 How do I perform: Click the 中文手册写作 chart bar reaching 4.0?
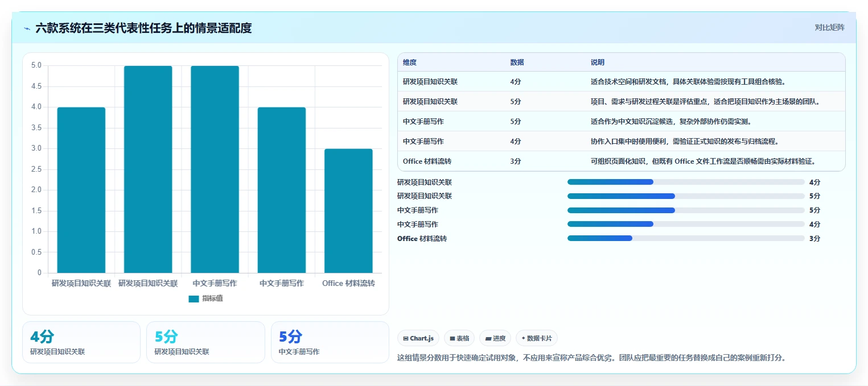click(282, 190)
